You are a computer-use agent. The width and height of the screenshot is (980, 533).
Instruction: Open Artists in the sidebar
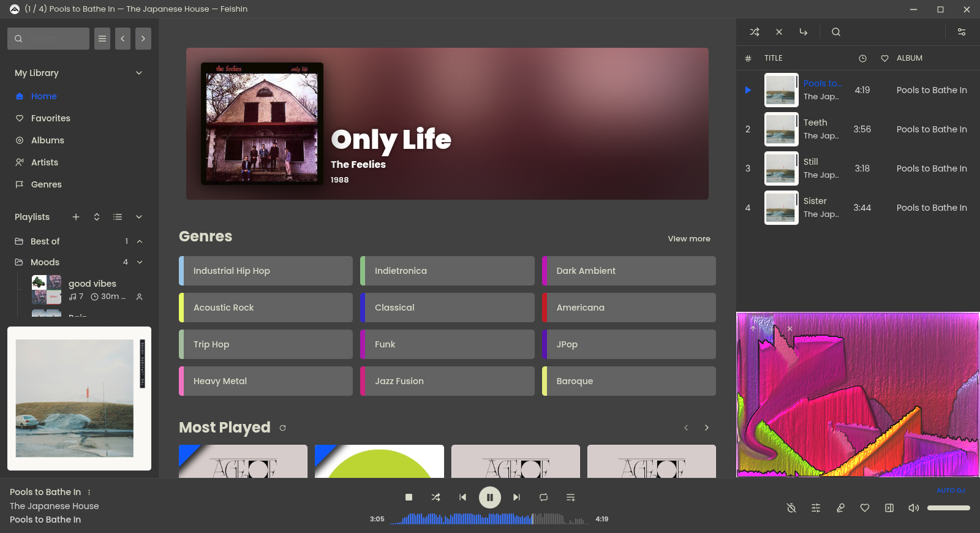point(45,162)
